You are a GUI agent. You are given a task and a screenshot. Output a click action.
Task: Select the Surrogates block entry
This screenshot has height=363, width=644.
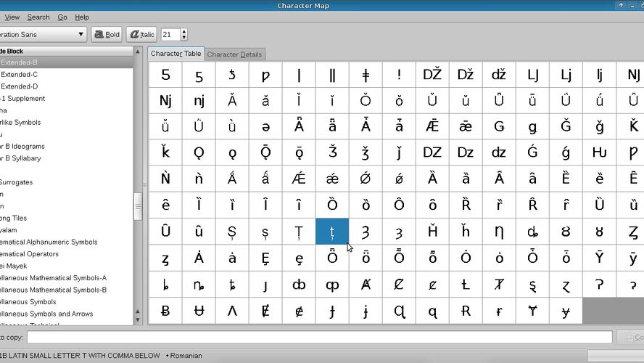66,181
